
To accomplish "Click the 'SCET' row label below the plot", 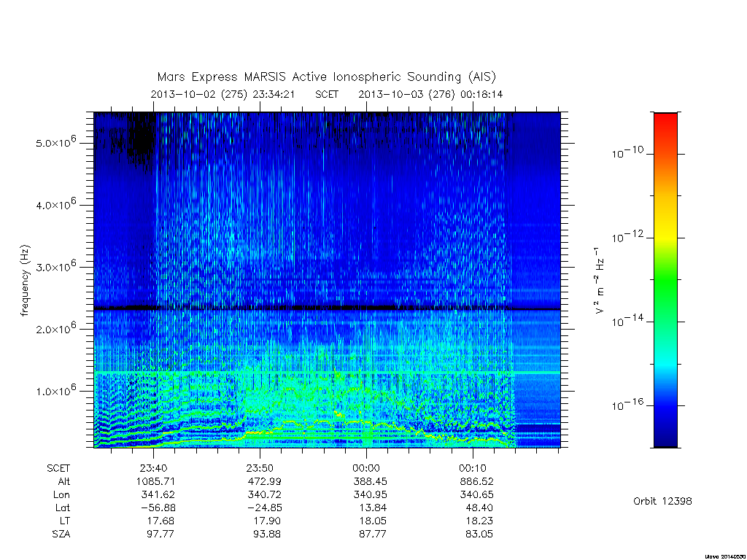I will pos(58,468).
